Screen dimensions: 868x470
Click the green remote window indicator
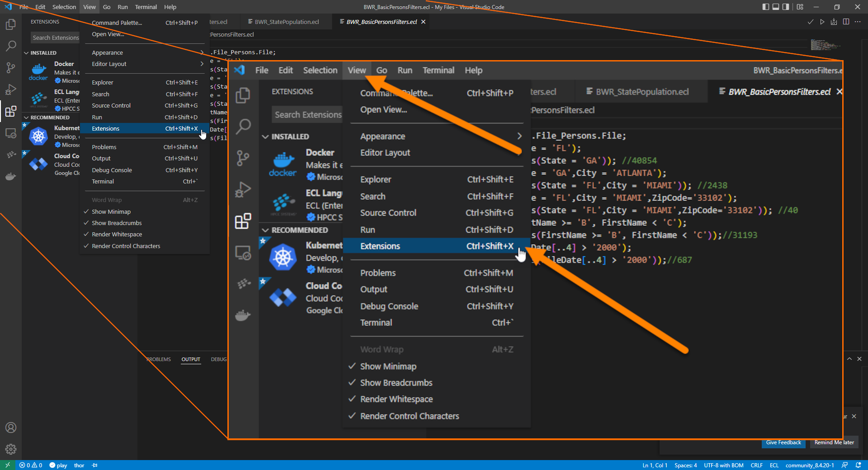pyautogui.click(x=7, y=465)
